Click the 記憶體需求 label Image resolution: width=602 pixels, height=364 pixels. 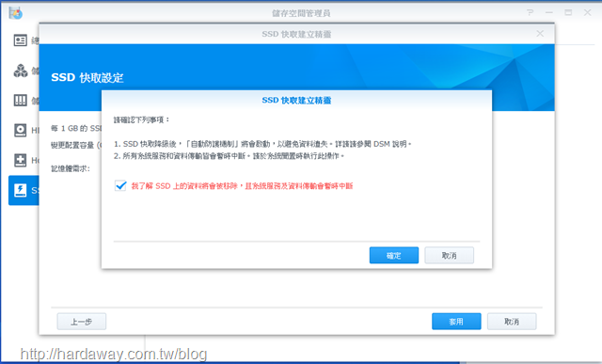point(71,168)
